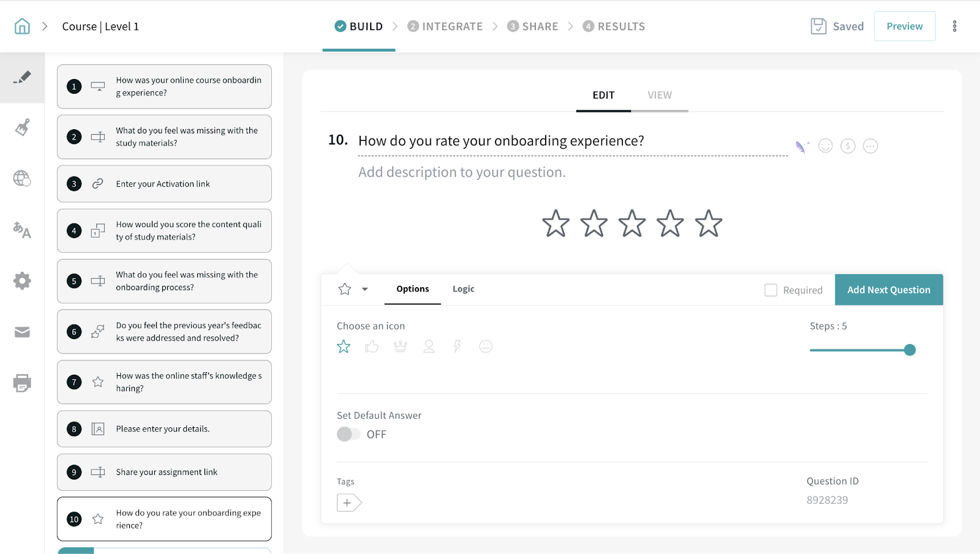Choose the crown rating icon
The height and width of the screenshot is (554, 980).
401,346
